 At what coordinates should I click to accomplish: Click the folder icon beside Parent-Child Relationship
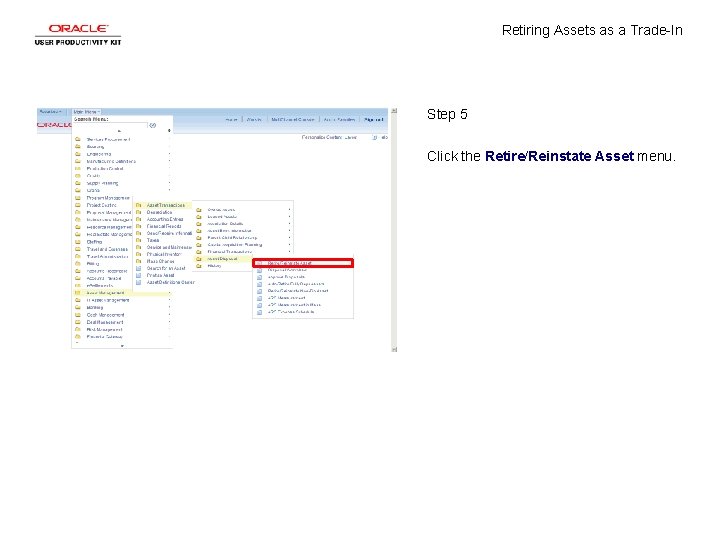[x=199, y=238]
